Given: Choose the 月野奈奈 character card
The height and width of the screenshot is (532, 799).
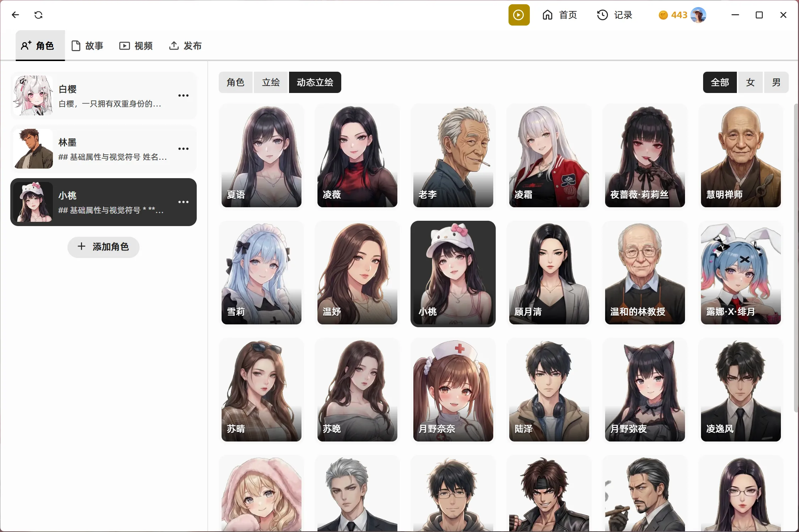Looking at the screenshot, I should (x=453, y=391).
